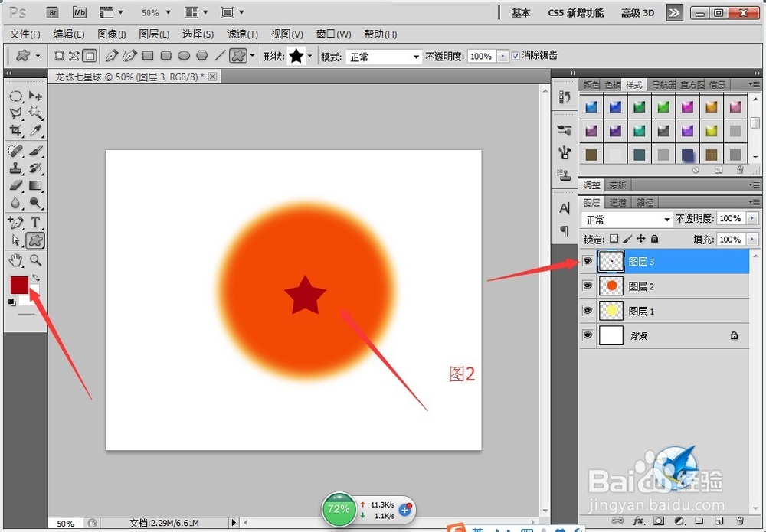This screenshot has width=766, height=532.
Task: Switch to 高级 3D workspace
Action: click(x=637, y=13)
